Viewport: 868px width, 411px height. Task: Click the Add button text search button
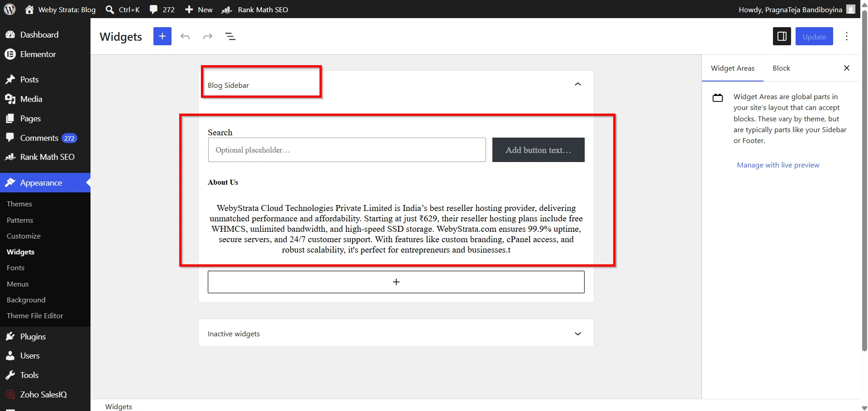(539, 150)
